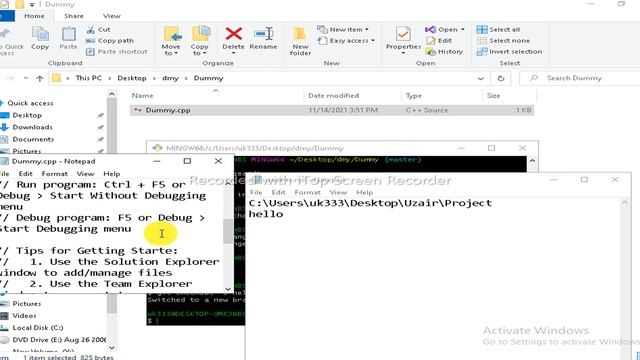Click the Paste icon in the ribbon
Image resolution: width=640 pixels, height=360 pixels.
68,38
